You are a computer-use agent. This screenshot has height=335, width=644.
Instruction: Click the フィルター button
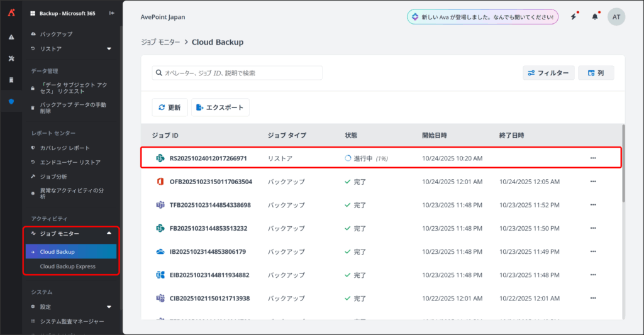(548, 73)
